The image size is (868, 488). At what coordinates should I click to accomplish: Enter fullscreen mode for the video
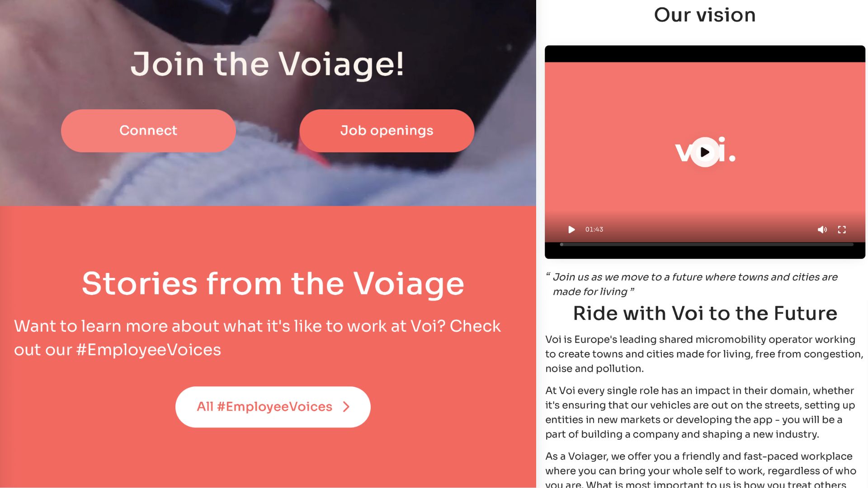coord(842,230)
